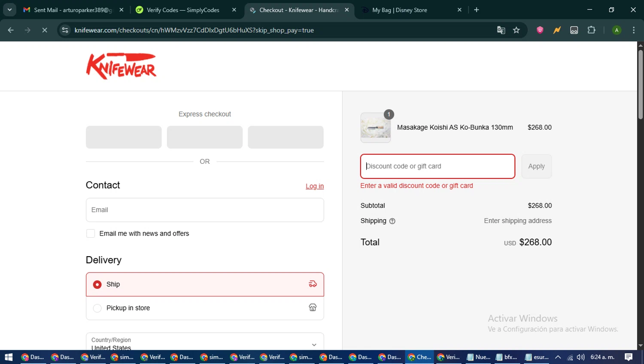This screenshot has height=364, width=644.
Task: Click the delivery truck icon on Ship row
Action: [x=313, y=284]
